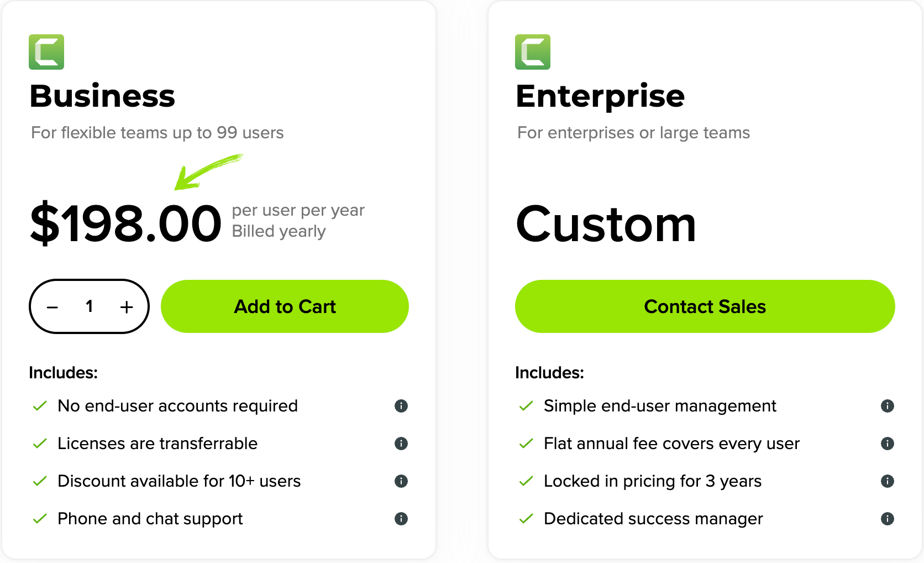The image size is (924, 563).
Task: Increase user quantity with plus button
Action: pos(127,307)
